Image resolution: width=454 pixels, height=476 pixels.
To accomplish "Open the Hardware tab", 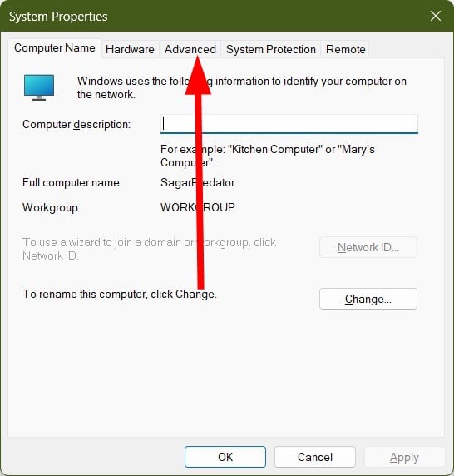I will [130, 49].
